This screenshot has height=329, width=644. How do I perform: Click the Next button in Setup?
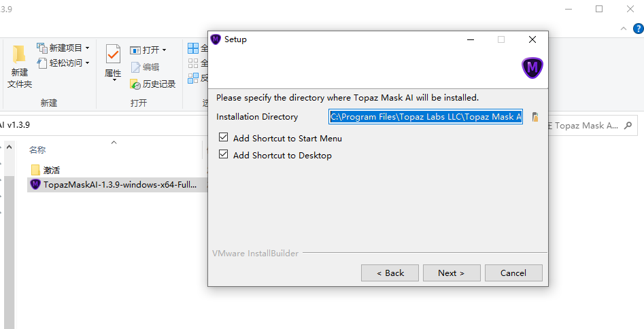point(452,273)
